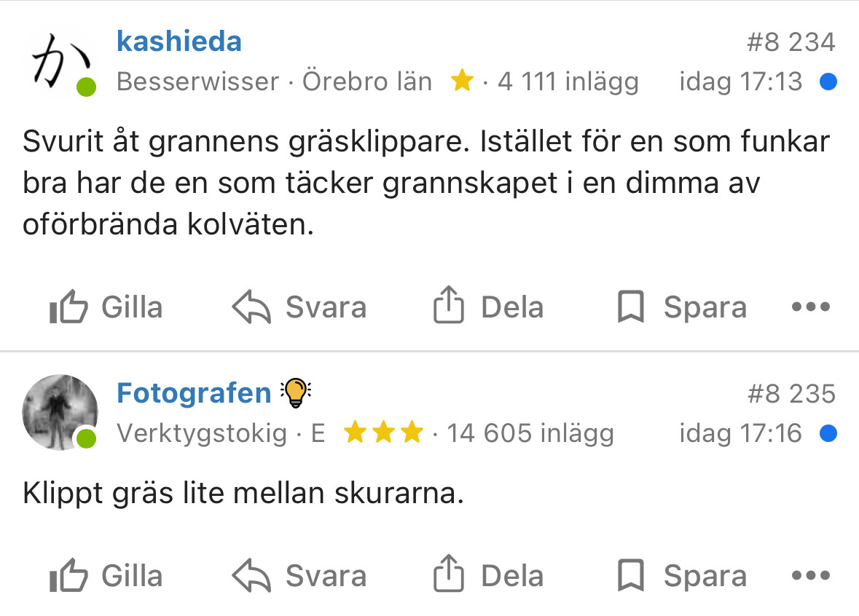This screenshot has height=616, width=859.
Task: Click the blue unread dot beside idag 17:16
Action: [x=828, y=434]
